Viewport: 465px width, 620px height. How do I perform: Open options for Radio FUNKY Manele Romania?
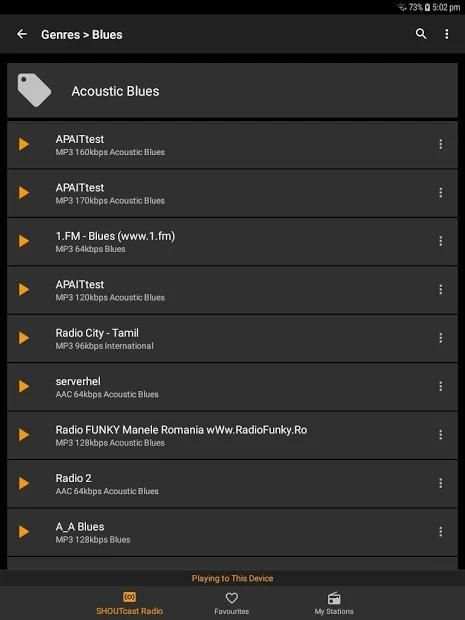[x=440, y=435]
